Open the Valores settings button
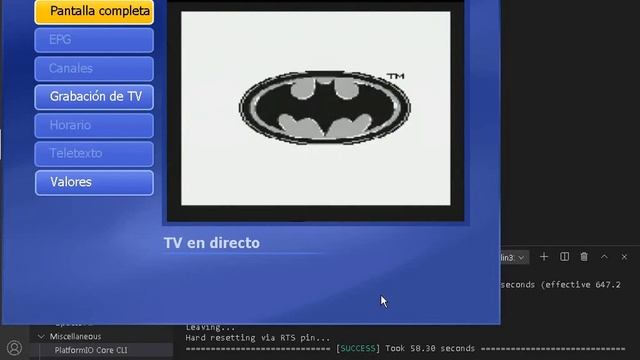 (94, 182)
